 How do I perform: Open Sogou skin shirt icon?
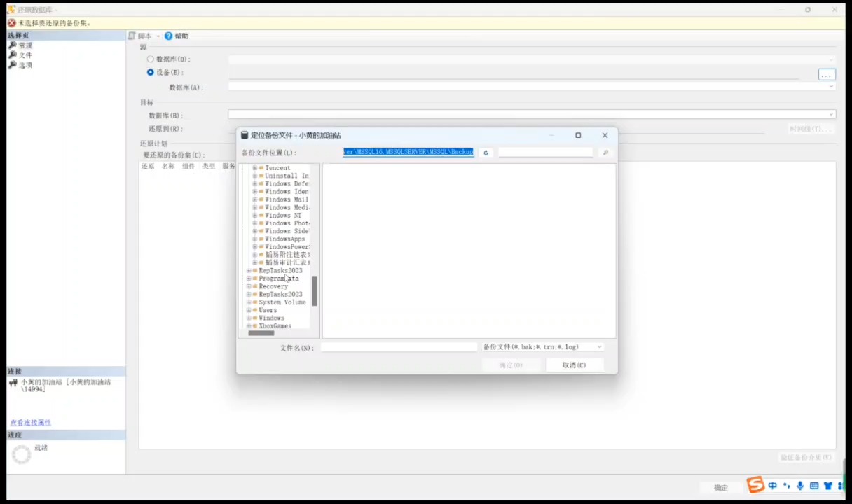coord(828,486)
